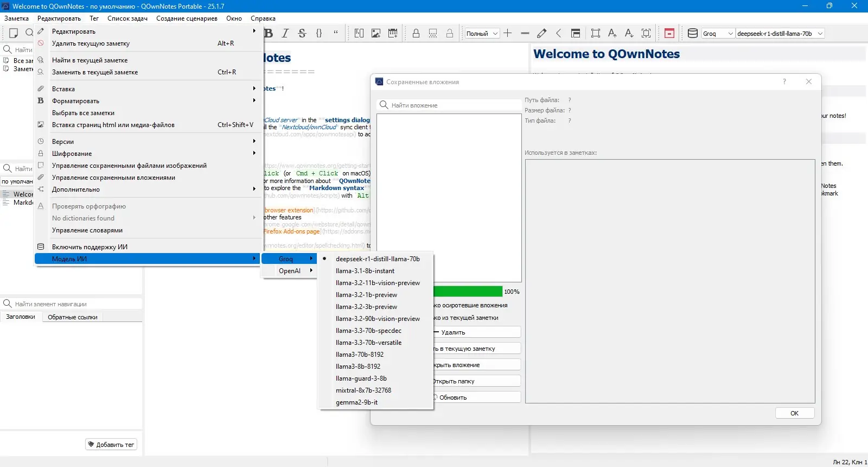The width and height of the screenshot is (868, 467).
Task: Insert code block using braces icon
Action: tap(319, 33)
